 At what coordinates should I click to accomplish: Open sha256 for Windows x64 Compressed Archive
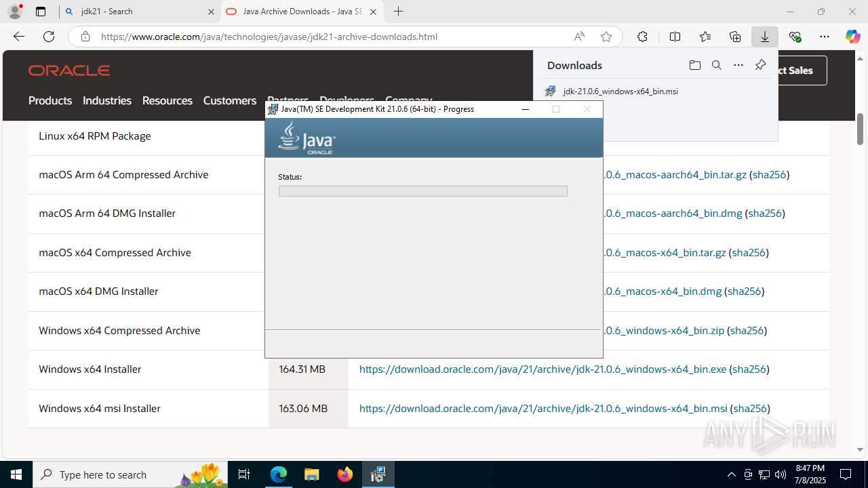[x=747, y=330]
